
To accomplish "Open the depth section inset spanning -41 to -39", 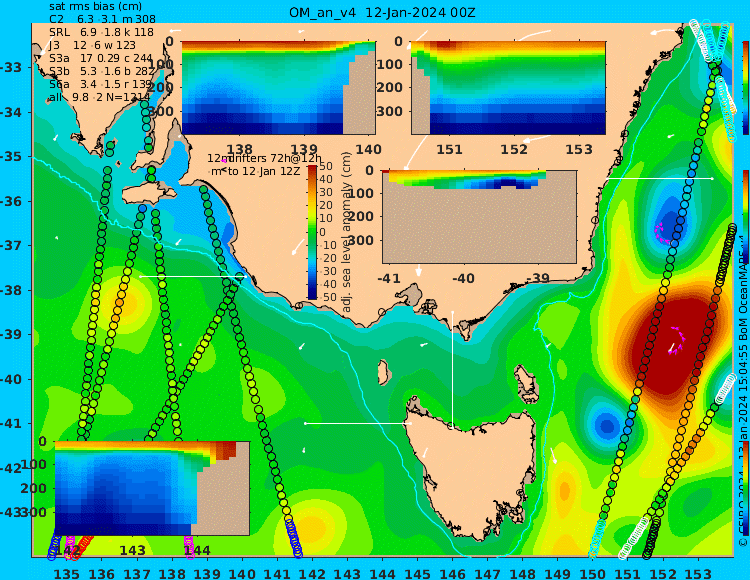I will point(479,217).
